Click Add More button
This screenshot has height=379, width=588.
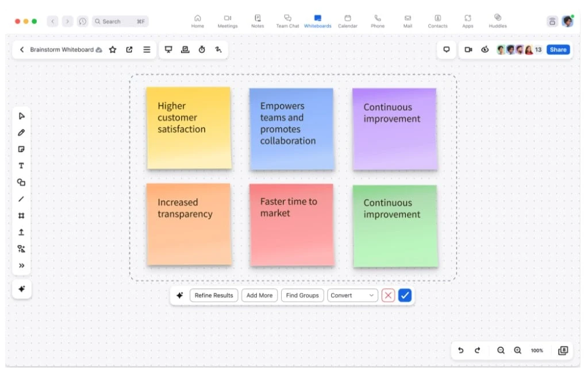tap(259, 295)
